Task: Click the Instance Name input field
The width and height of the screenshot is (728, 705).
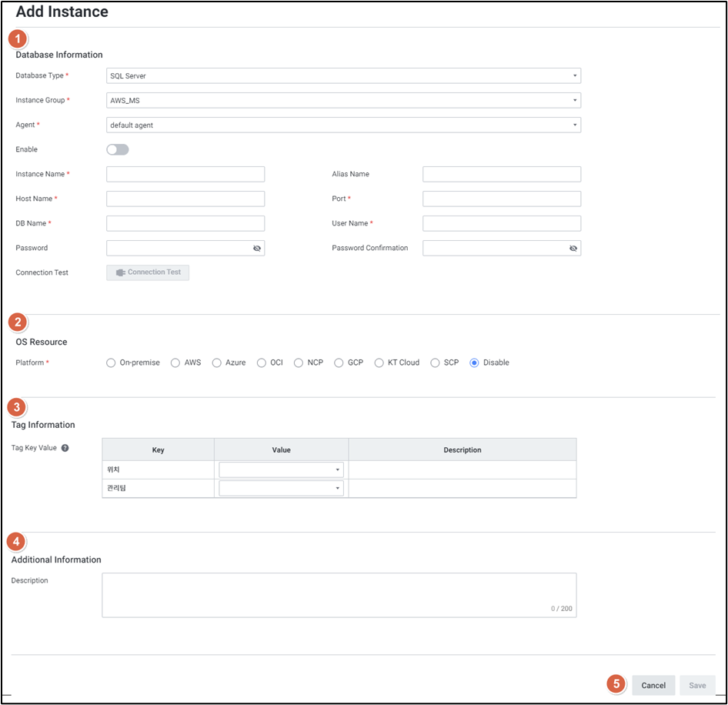Action: [x=185, y=175]
